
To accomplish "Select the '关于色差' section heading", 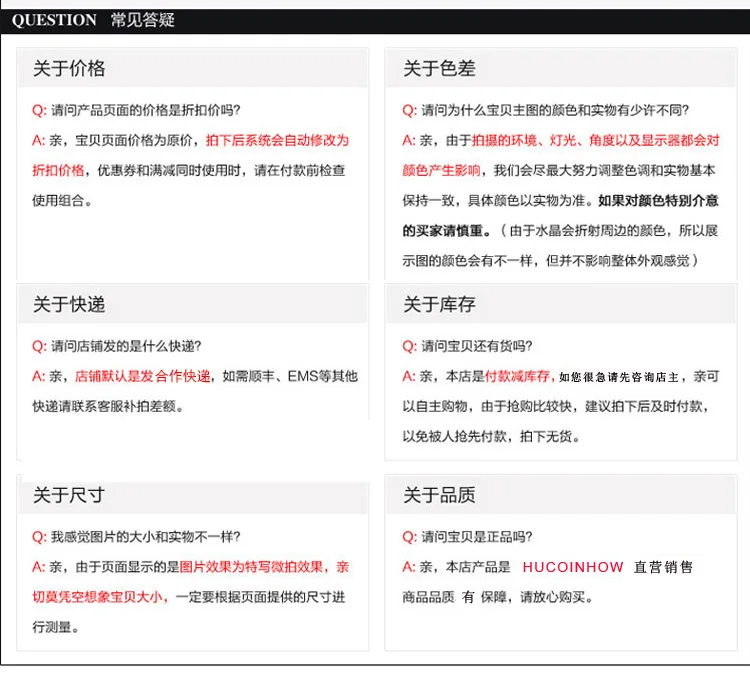I will [439, 68].
